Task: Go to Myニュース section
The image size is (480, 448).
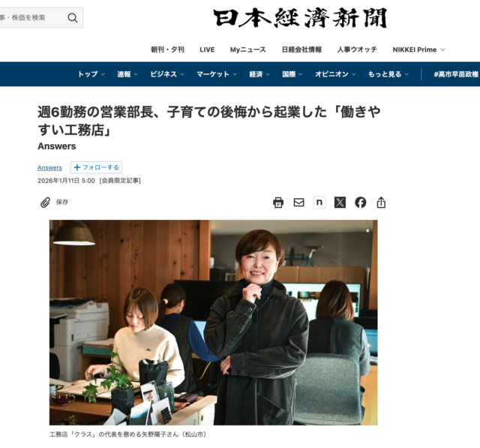Action: pos(248,50)
